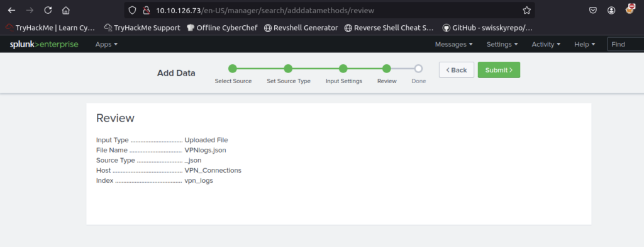This screenshot has width=644, height=247.
Task: Click the green Submit button
Action: 499,70
